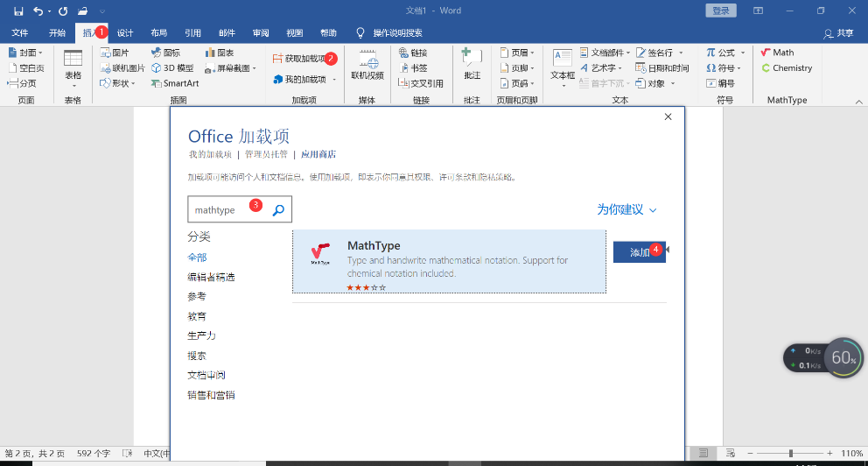Select the Productivity (生产力) category
Image resolution: width=868 pixels, height=466 pixels.
click(x=201, y=335)
